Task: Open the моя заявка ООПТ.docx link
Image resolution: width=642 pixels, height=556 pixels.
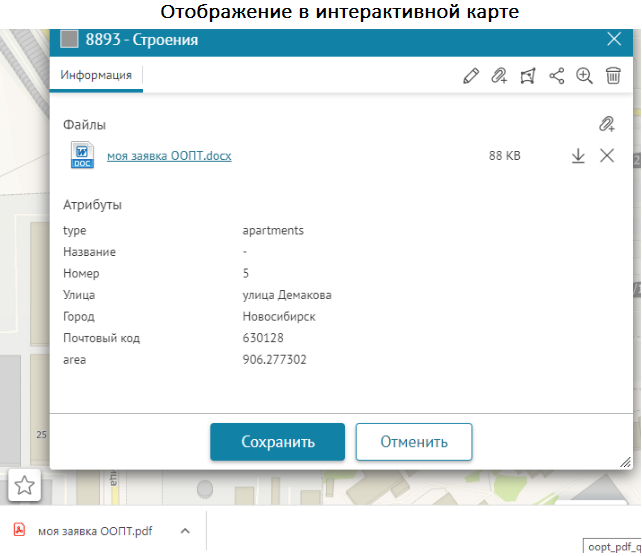Action: point(169,156)
